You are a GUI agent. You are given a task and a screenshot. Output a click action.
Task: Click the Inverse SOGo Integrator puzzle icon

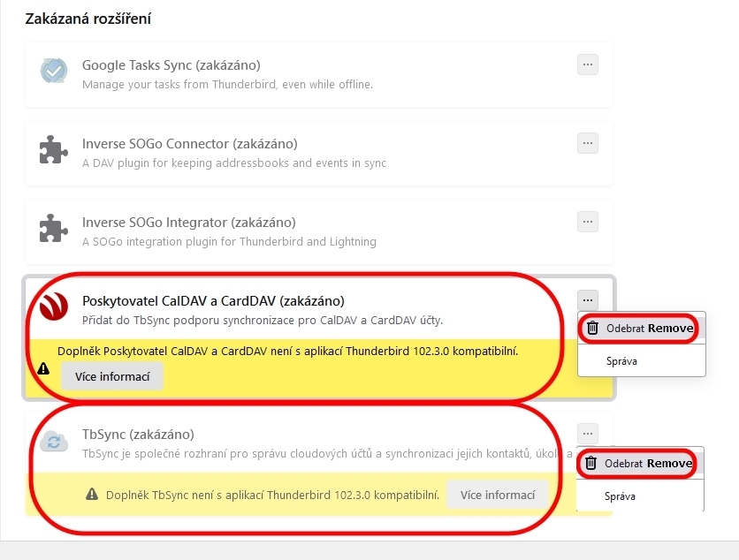pos(53,229)
